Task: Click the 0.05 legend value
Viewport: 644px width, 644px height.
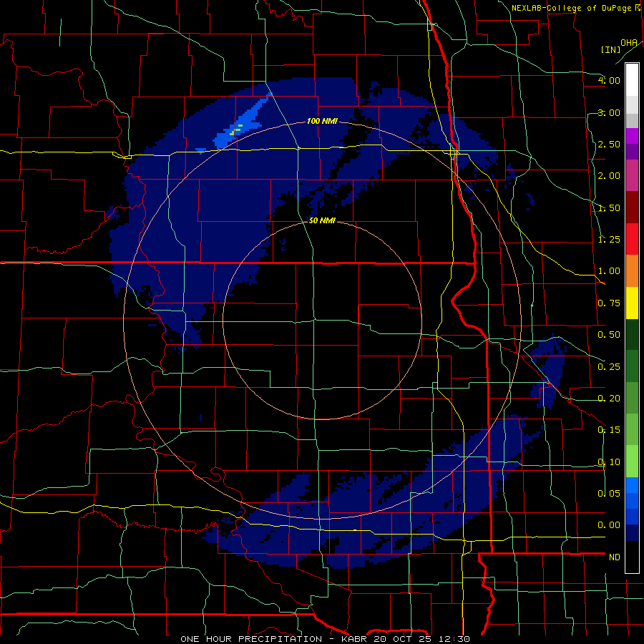Action: [609, 494]
